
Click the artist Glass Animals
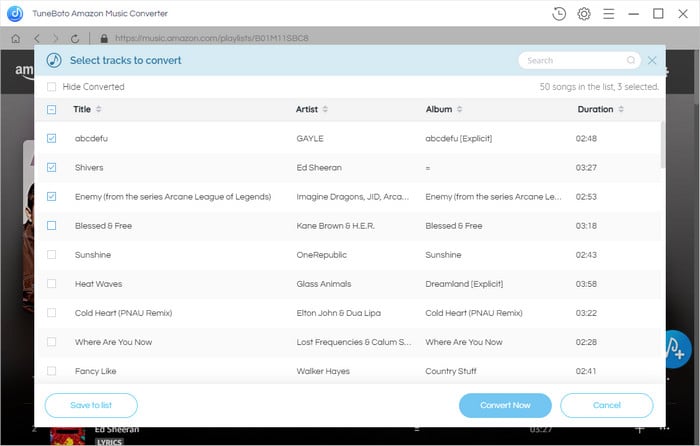[324, 284]
